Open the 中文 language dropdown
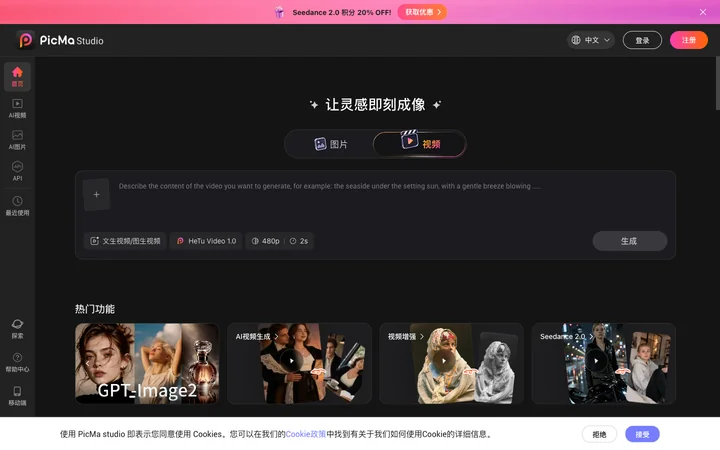This screenshot has height=450, width=720. [x=591, y=40]
